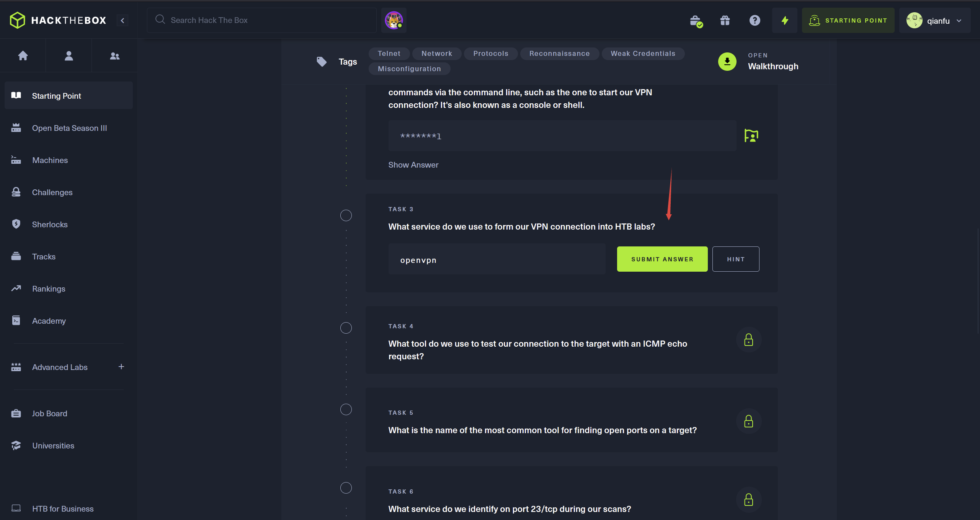Open the teams group icon
The width and height of the screenshot is (980, 520).
point(114,56)
